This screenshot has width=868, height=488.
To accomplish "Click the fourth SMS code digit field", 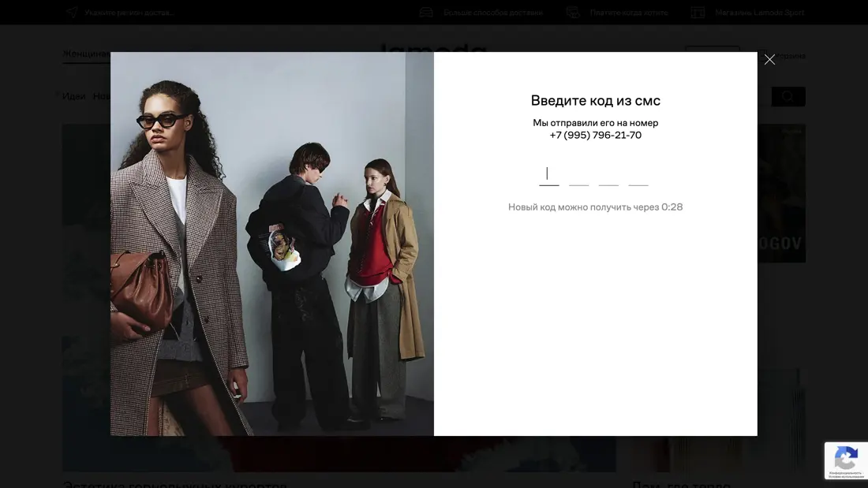I will coord(638,175).
